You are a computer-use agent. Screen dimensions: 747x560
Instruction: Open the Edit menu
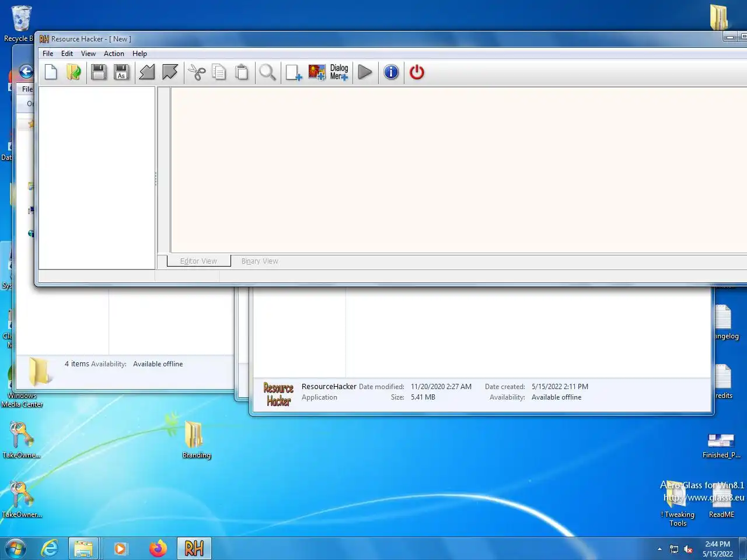67,54
